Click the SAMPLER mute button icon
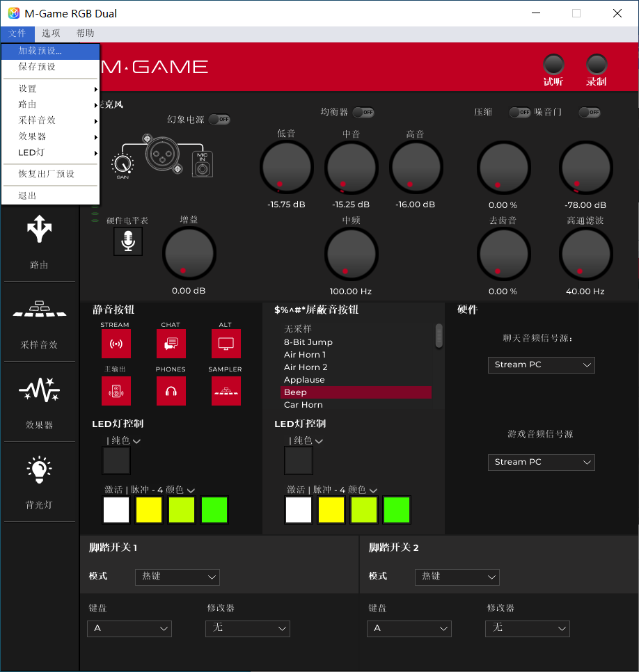This screenshot has height=672, width=639. pyautogui.click(x=226, y=391)
